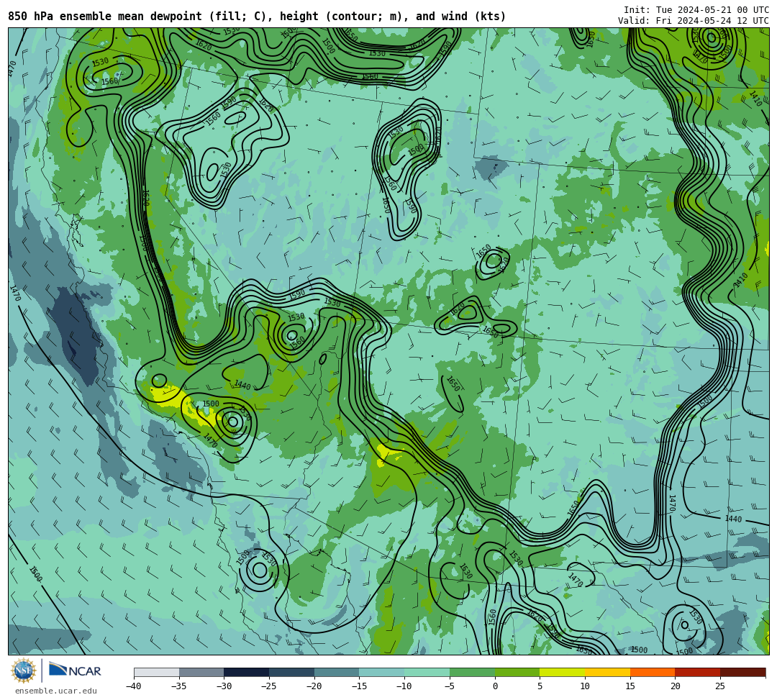Click the amber colorbar swatch between 10 and 15
This screenshot has height=700, width=777.
(x=607, y=672)
